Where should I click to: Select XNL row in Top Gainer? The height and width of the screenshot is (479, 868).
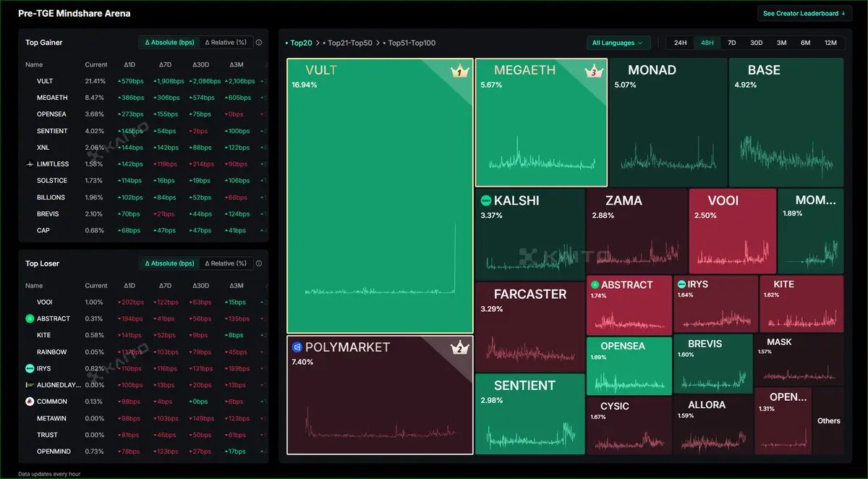[145, 148]
